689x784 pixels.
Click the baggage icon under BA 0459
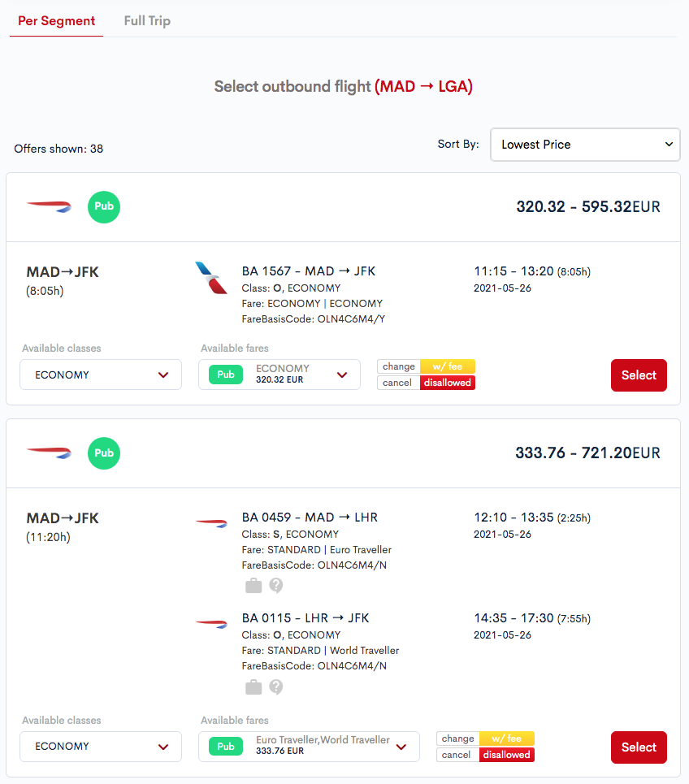click(253, 585)
